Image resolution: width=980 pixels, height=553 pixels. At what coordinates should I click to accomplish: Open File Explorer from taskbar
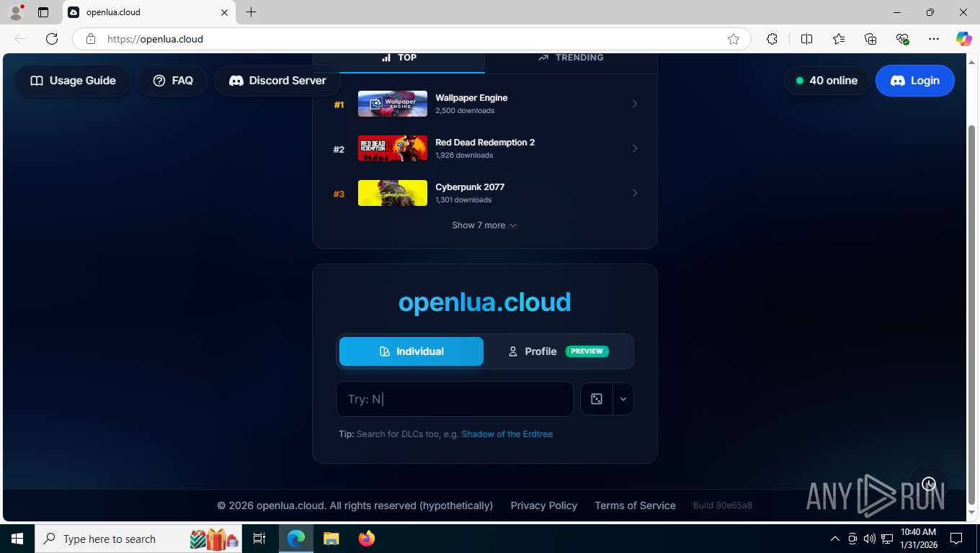point(331,539)
